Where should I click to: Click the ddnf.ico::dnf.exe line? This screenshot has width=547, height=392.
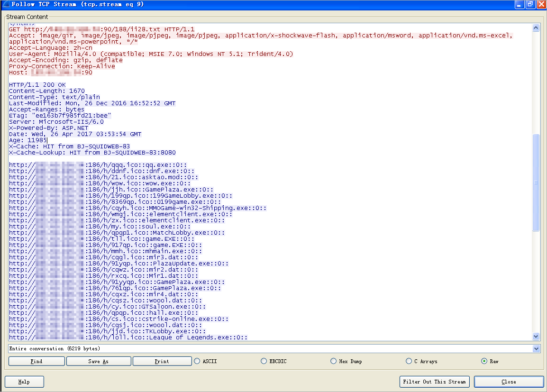[x=101, y=171]
